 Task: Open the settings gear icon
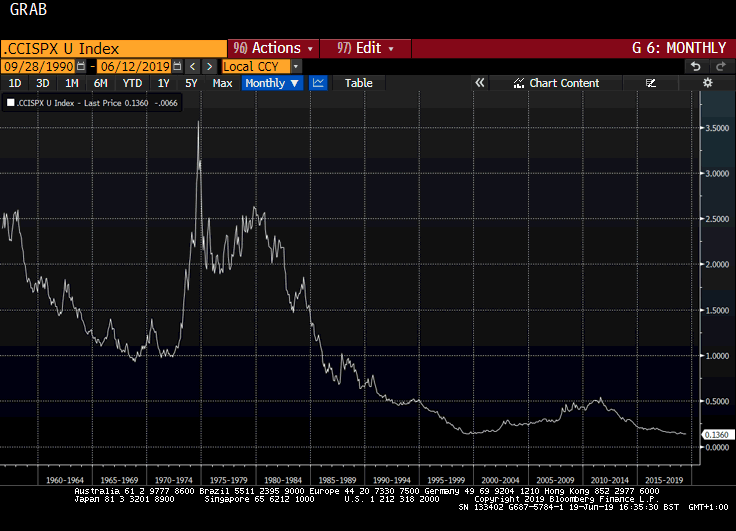(x=707, y=83)
